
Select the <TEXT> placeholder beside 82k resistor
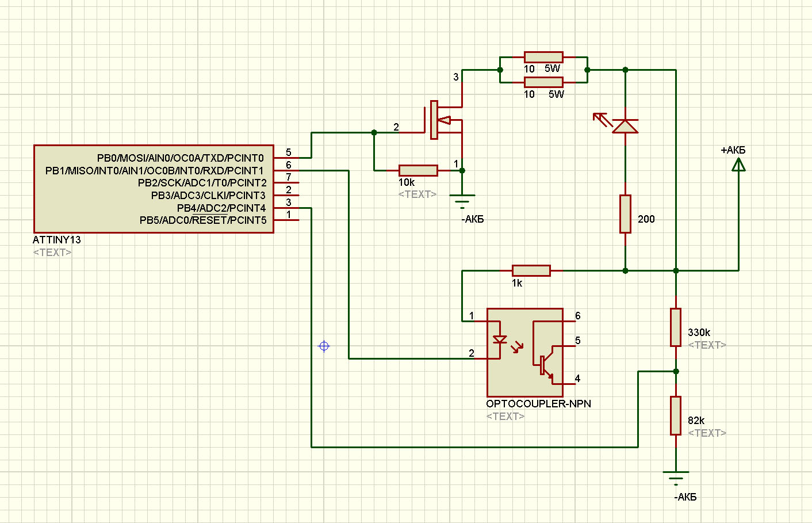(707, 433)
